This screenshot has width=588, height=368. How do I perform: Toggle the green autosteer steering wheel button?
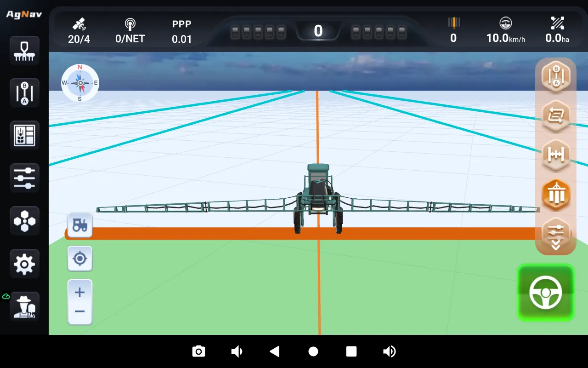click(545, 293)
